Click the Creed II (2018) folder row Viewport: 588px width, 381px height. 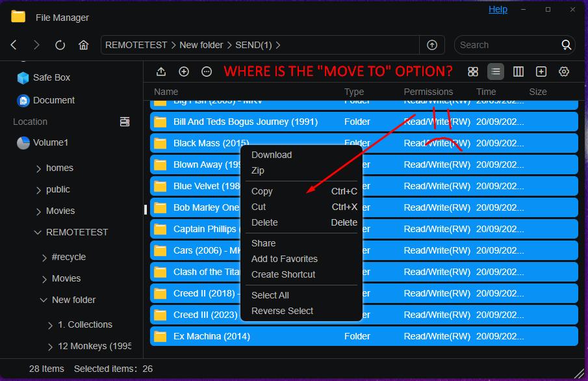click(x=364, y=293)
